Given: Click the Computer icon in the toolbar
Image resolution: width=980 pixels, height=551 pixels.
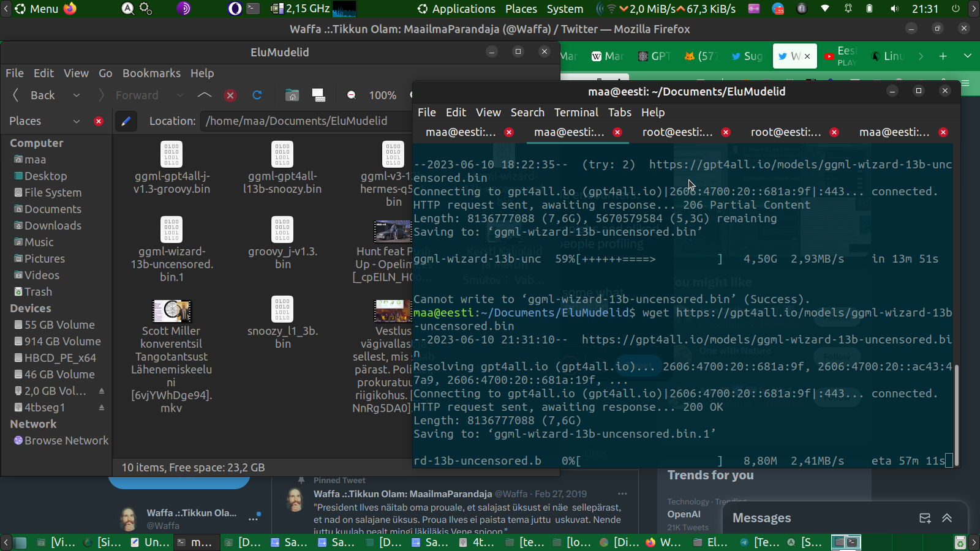Looking at the screenshot, I should pos(318,95).
